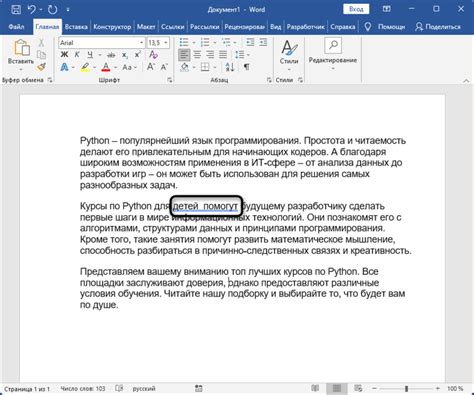The width and height of the screenshot is (474, 395).
Task: Switch to Read Mode view
Action: 315,388
